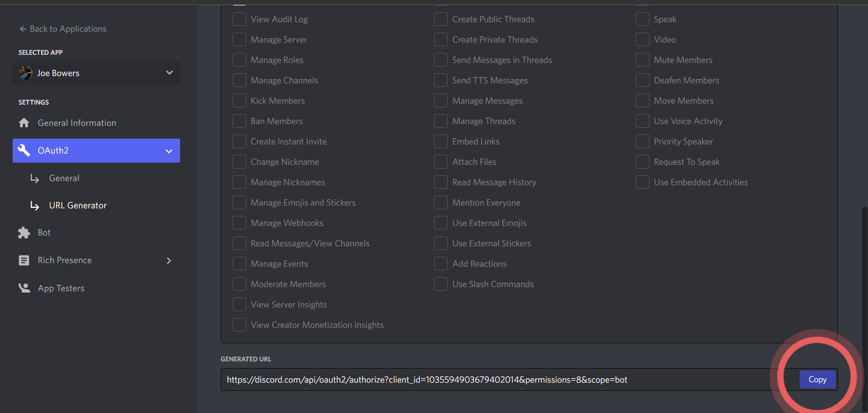
Task: Enable Use Voice Activity
Action: click(643, 121)
